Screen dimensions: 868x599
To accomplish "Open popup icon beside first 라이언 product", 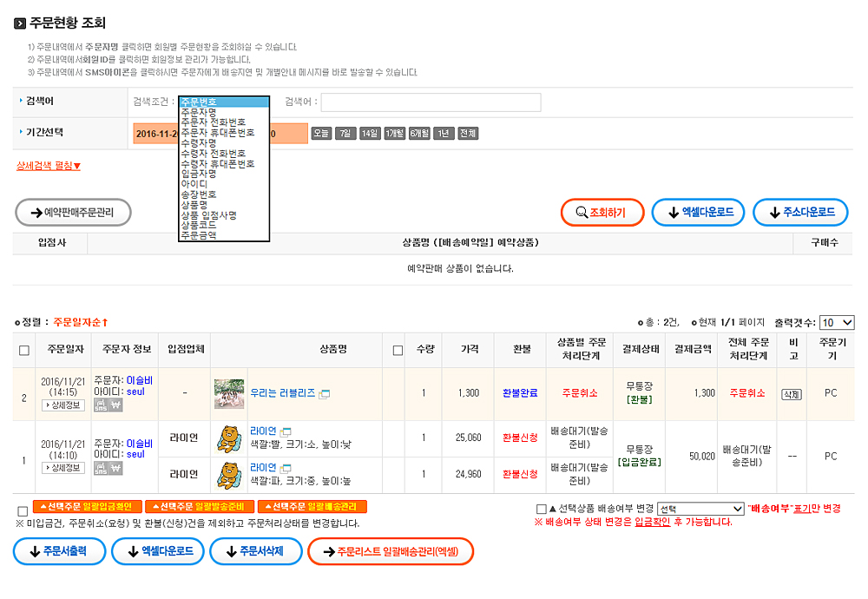I will [x=286, y=431].
